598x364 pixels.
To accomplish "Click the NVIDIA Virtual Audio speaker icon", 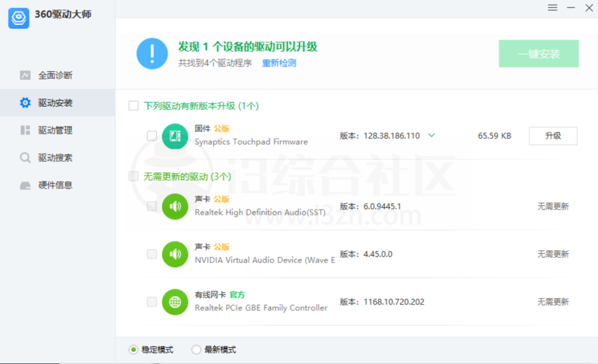I will click(175, 254).
